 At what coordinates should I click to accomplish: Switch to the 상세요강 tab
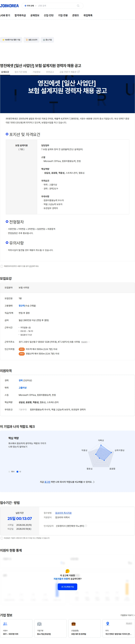click(5, 72)
